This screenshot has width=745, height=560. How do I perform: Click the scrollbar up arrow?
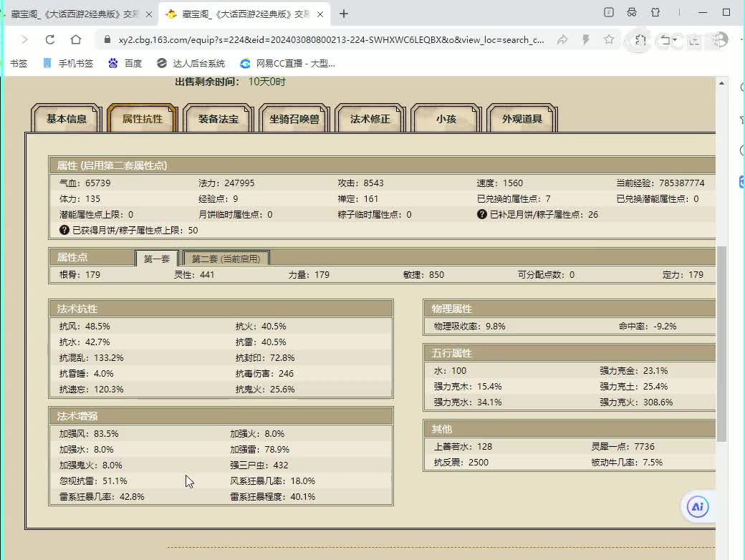click(722, 83)
